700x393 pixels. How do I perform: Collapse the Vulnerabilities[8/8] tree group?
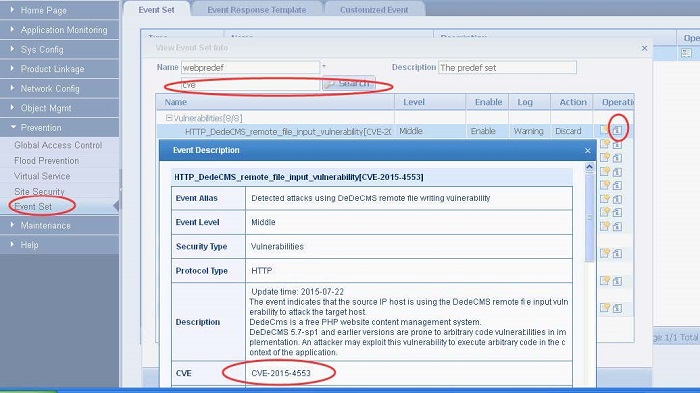click(x=169, y=118)
